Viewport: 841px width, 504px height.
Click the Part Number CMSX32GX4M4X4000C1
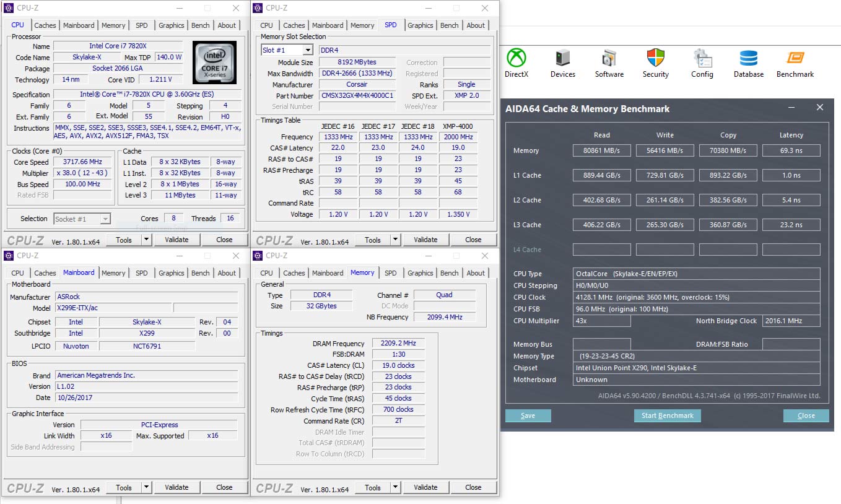(357, 96)
